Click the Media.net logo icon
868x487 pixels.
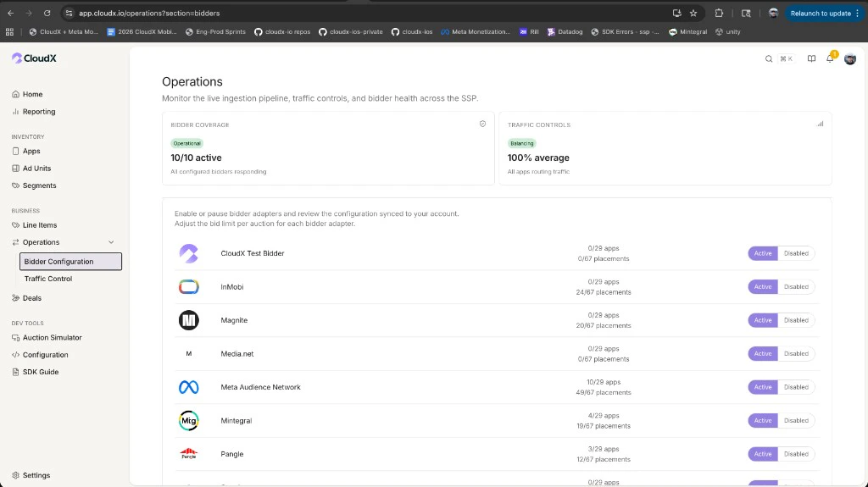189,354
